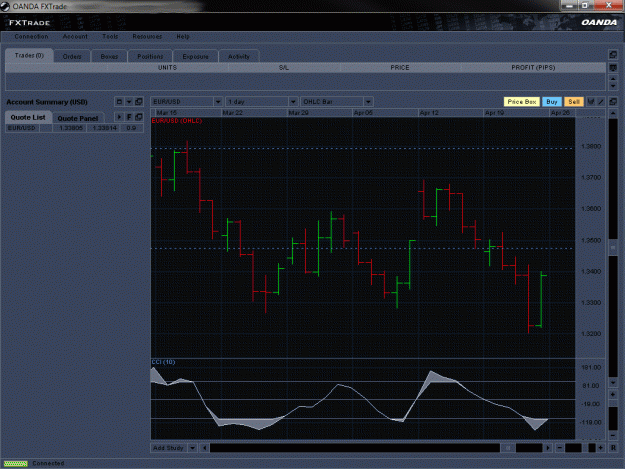Viewport: 625px width, 469px height.
Task: Switch to the Boxes tab
Action: pyautogui.click(x=109, y=56)
